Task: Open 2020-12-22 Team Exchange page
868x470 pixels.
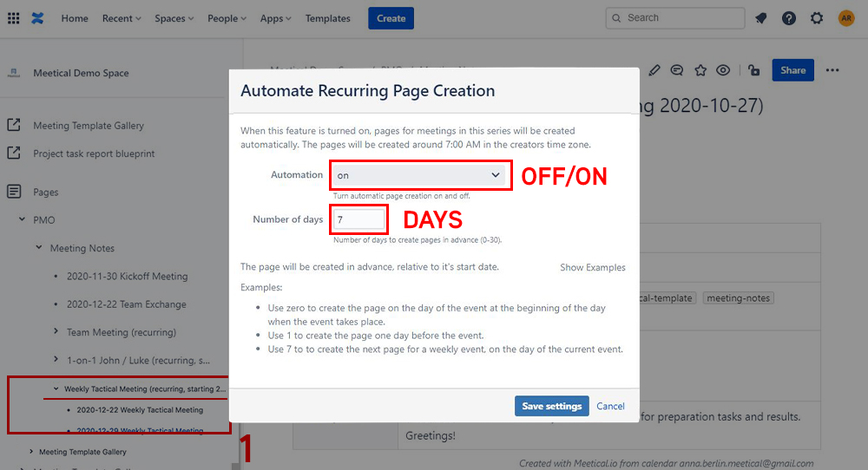Action: click(126, 304)
